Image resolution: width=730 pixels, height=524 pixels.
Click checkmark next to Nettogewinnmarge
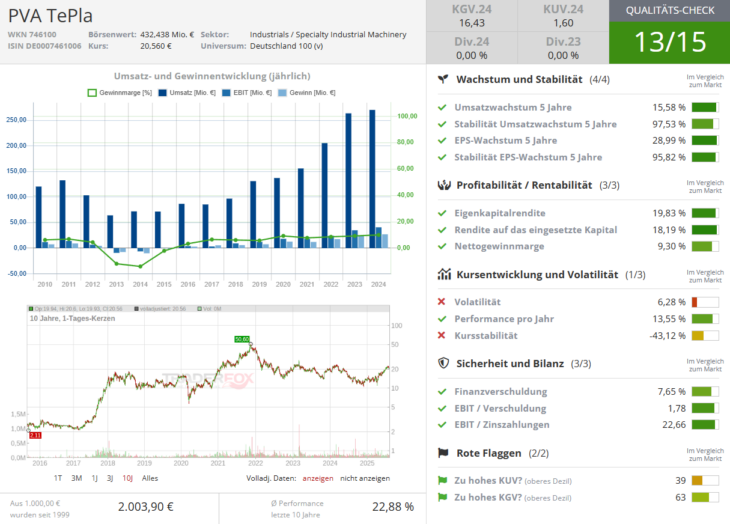[442, 246]
